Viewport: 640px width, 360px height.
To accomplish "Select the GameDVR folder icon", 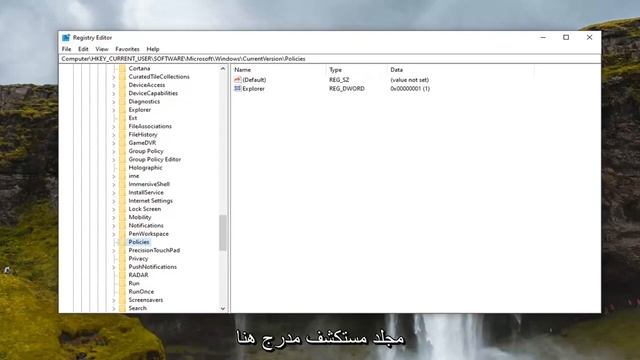I will (122, 143).
